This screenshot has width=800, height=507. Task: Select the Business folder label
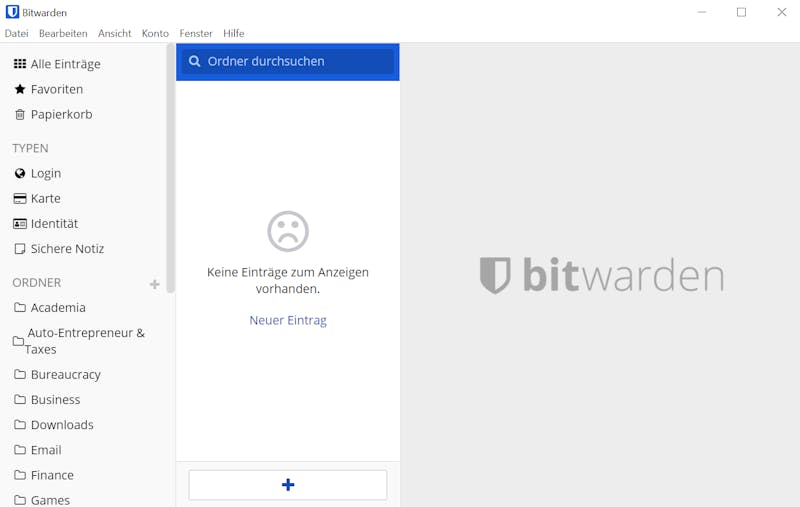56,399
